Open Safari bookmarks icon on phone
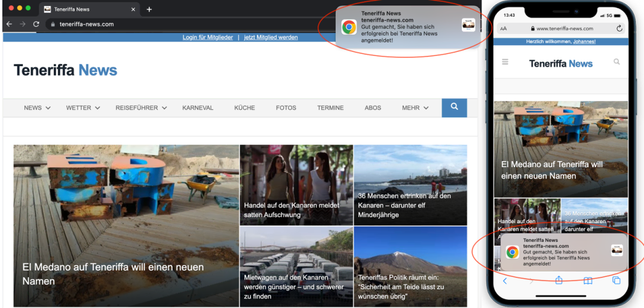This screenshot has width=644, height=308. (x=588, y=281)
